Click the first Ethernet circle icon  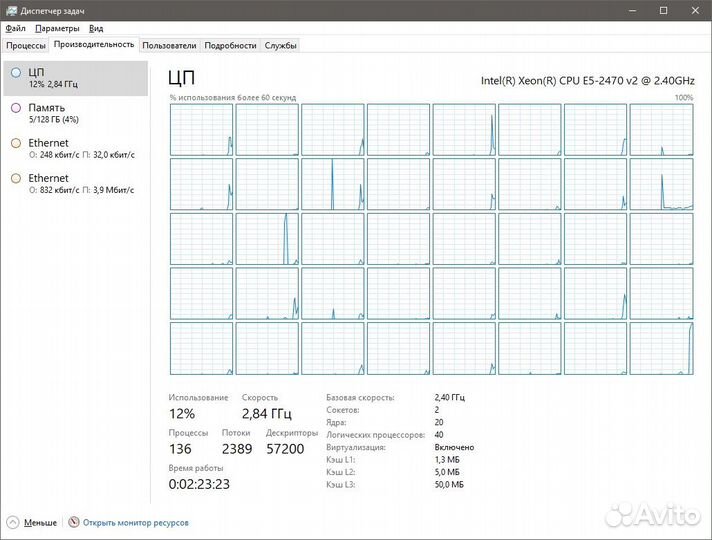point(16,143)
